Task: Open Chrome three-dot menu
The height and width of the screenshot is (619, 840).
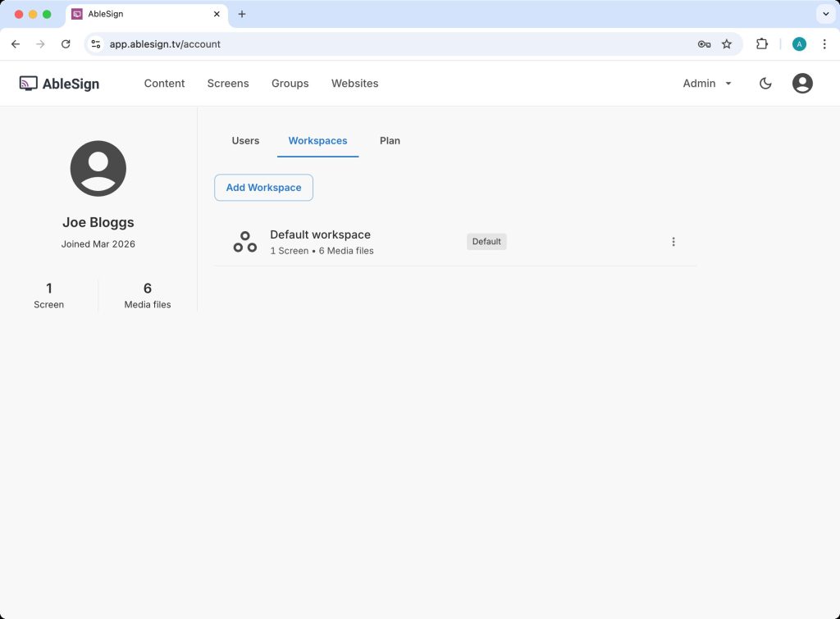Action: tap(824, 44)
